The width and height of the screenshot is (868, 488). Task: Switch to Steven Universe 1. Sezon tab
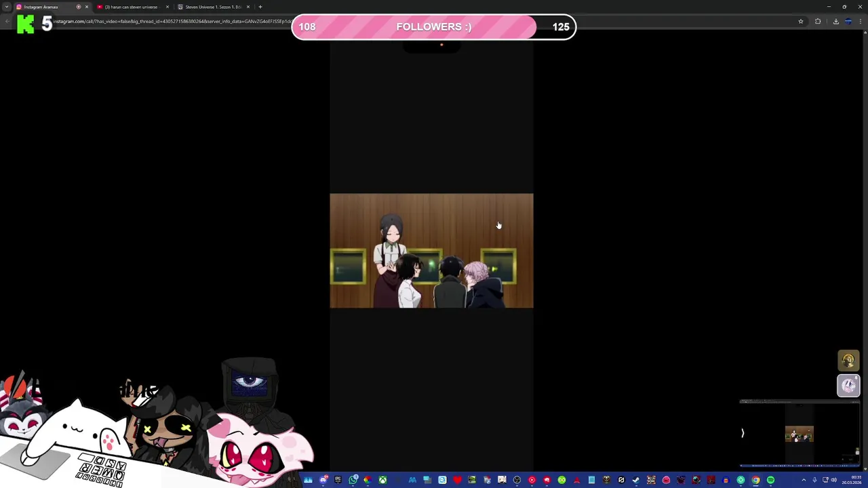tap(213, 7)
